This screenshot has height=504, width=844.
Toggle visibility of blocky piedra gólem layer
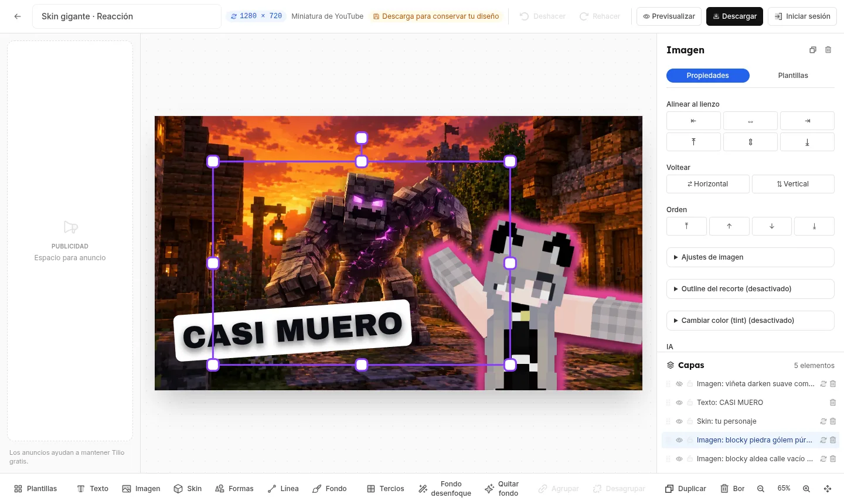679,440
